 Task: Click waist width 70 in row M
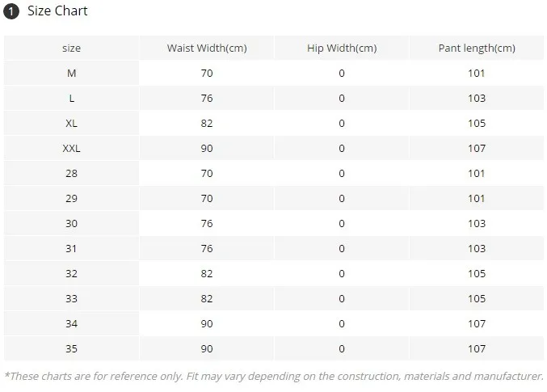pyautogui.click(x=207, y=73)
